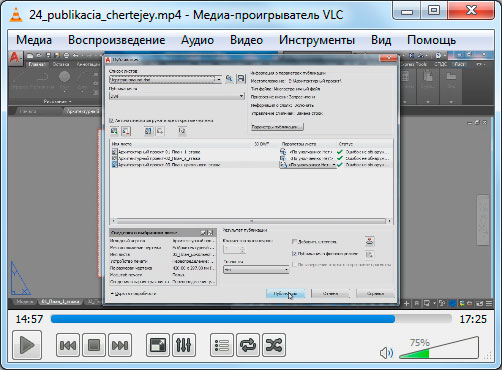The image size is (502, 370).
Task: Show the playlist icon
Action: [x=222, y=345]
